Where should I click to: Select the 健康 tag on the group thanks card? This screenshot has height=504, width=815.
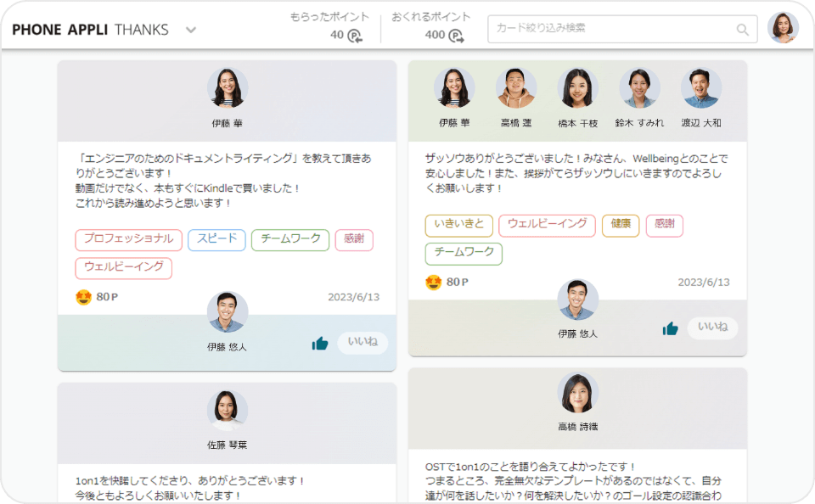tap(620, 227)
